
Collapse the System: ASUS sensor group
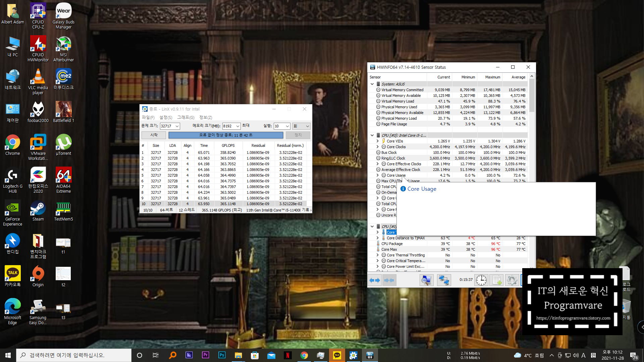coord(372,84)
